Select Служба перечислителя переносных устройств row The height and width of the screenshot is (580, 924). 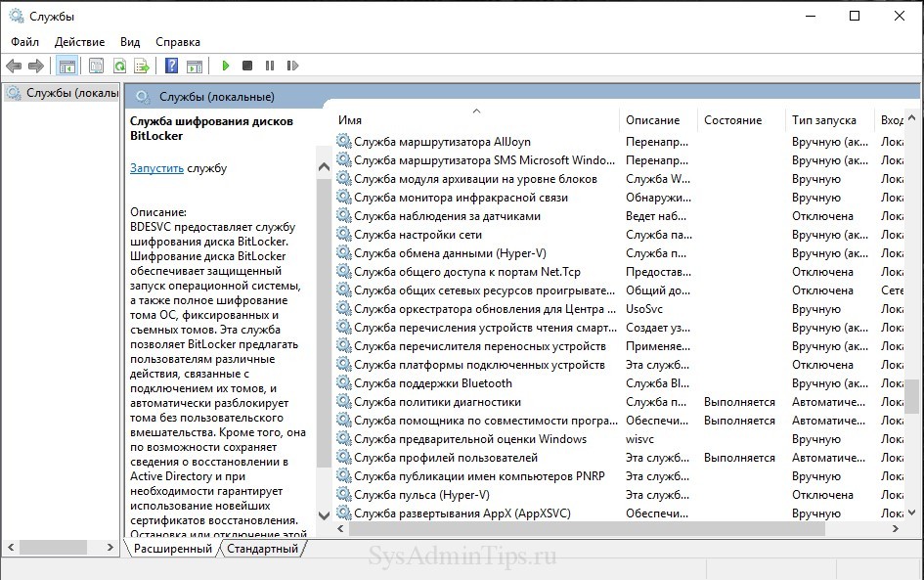[x=619, y=346]
